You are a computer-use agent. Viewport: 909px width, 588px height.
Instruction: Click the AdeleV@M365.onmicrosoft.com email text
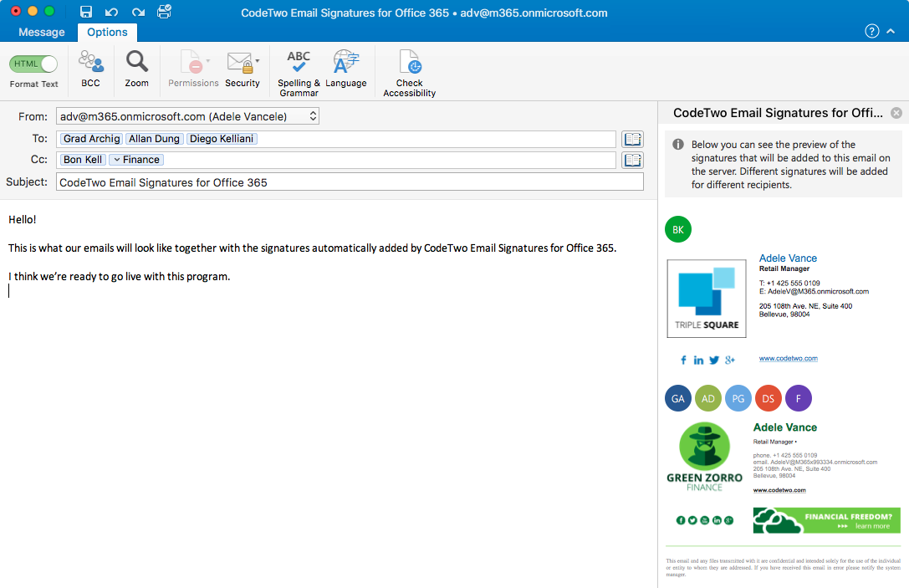tap(818, 292)
